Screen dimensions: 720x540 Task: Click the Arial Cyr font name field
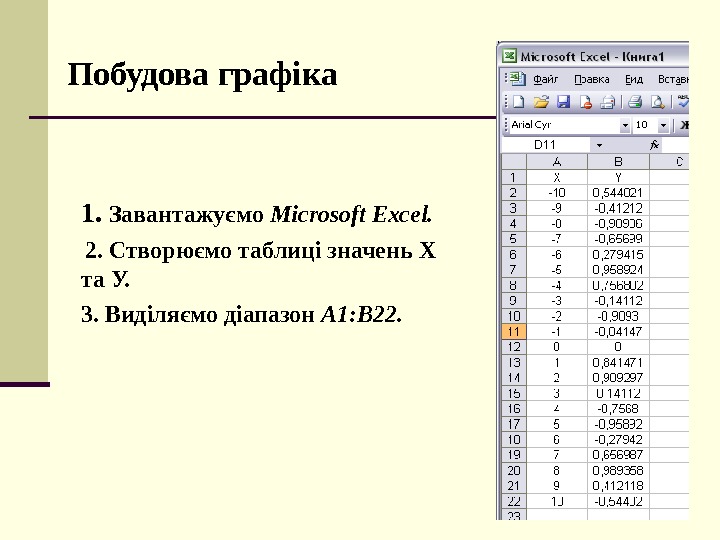point(565,125)
